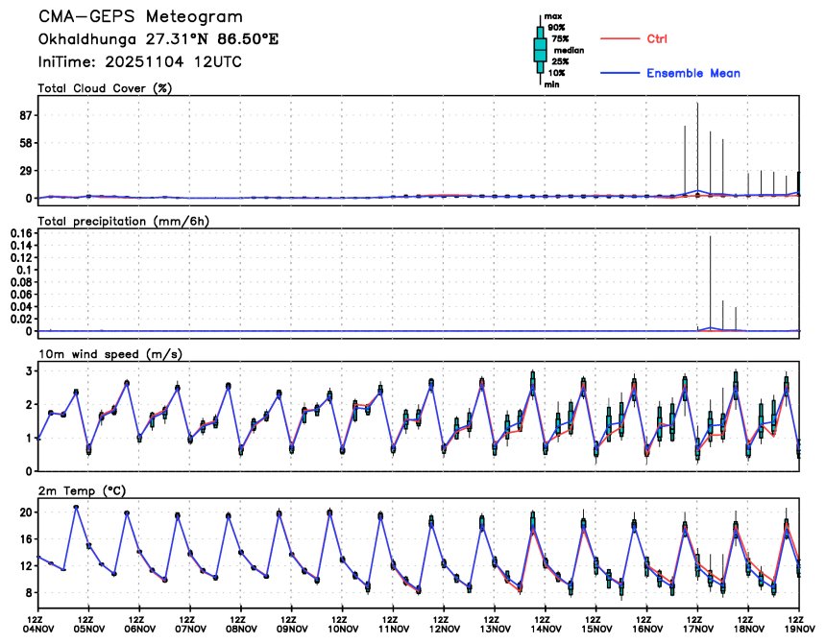
Task: Select the blue Ensemble Mean legend line
Action: (619, 73)
